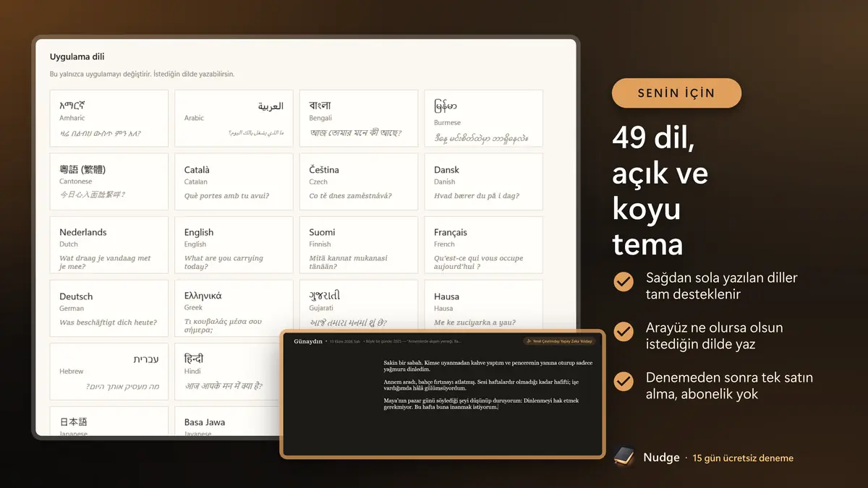Click the 'Böyle bir günde: 2025' memory link
This screenshot has height=488, width=868.
click(x=413, y=341)
